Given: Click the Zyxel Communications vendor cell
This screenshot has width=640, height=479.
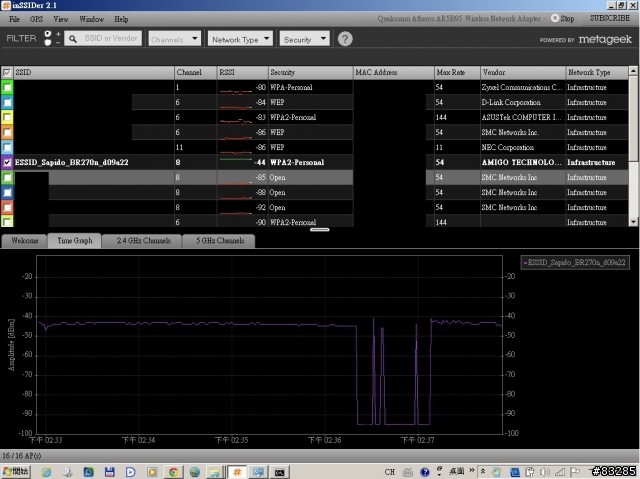Looking at the screenshot, I should pyautogui.click(x=521, y=87).
